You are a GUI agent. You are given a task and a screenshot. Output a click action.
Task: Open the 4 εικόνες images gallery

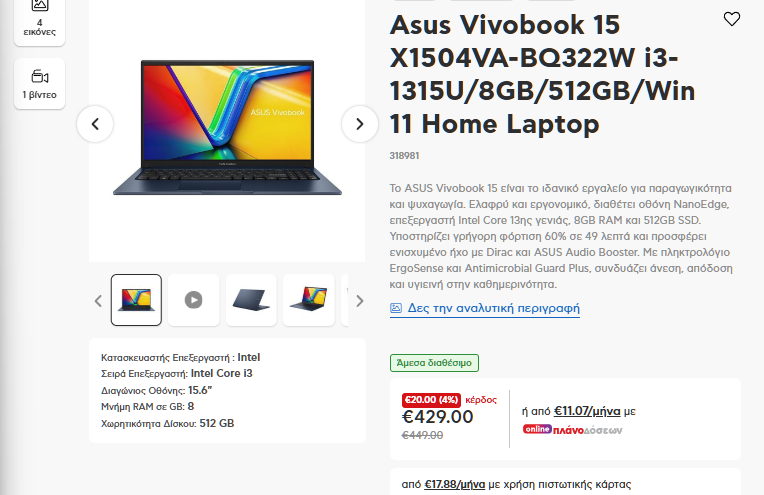point(39,20)
